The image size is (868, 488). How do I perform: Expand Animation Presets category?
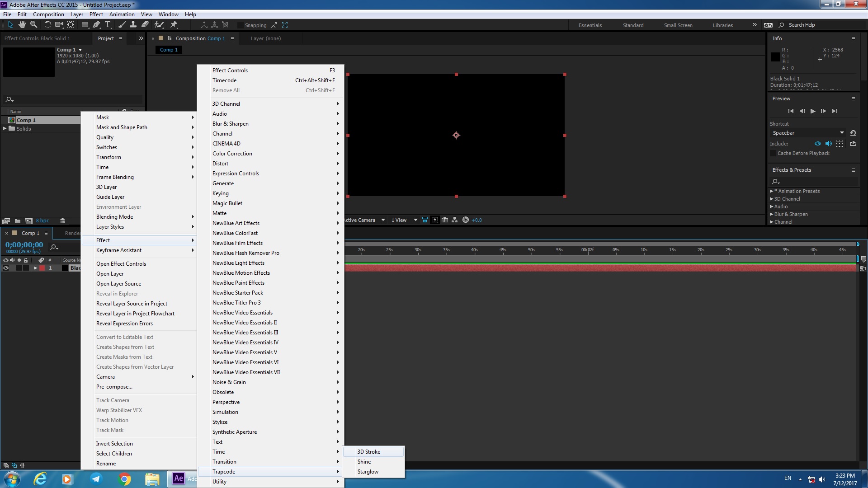[772, 191]
